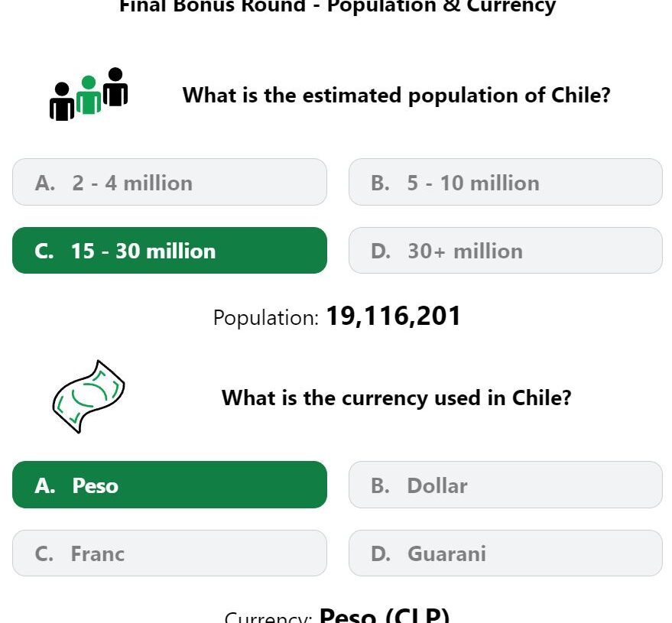Click the letter A label of Peso option

pos(45,485)
